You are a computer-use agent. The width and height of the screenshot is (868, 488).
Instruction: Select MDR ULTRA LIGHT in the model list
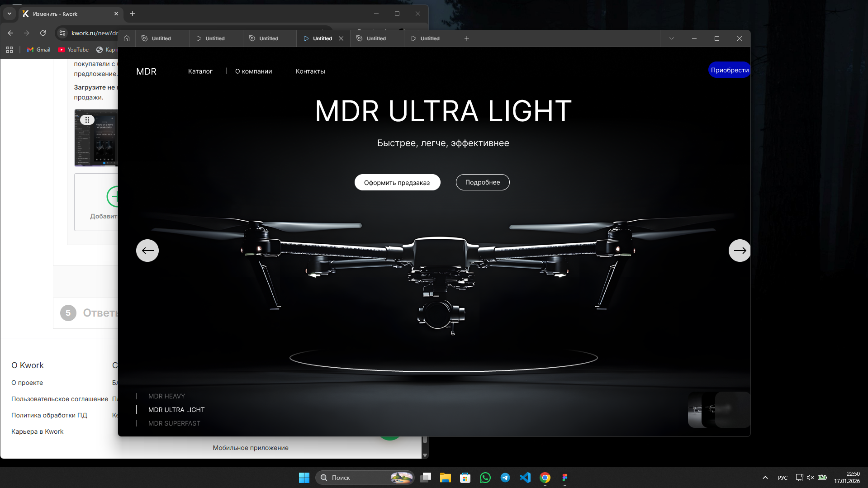point(176,410)
